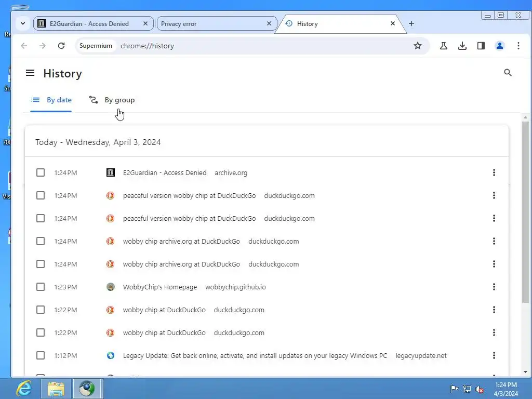The width and height of the screenshot is (532, 399).
Task: Close the Privacy error tab
Action: tap(269, 23)
